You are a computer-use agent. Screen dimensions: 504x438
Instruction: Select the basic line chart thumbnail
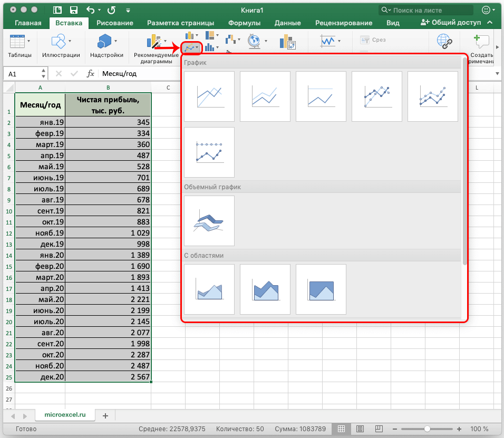[209, 96]
